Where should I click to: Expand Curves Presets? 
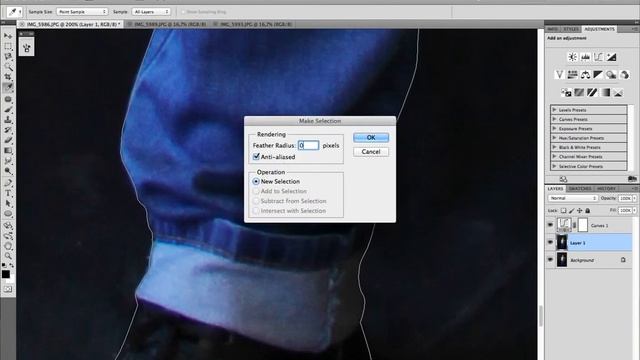pos(554,119)
